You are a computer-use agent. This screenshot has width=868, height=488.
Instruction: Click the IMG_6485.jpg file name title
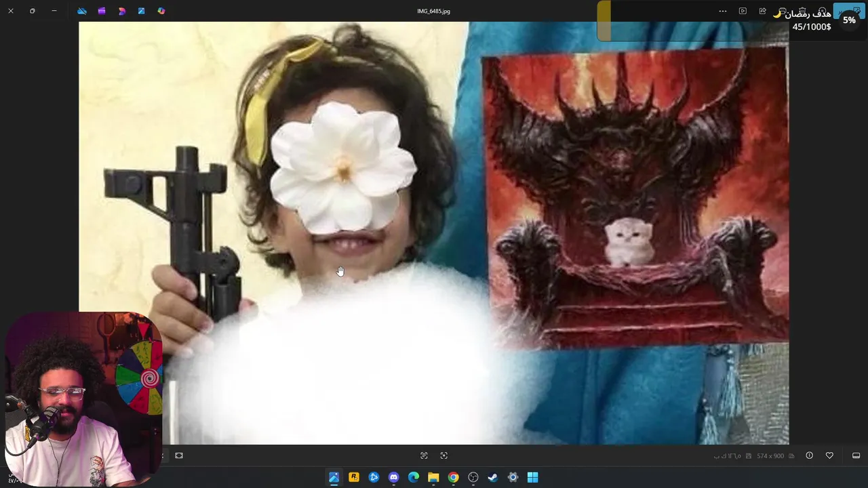point(433,11)
